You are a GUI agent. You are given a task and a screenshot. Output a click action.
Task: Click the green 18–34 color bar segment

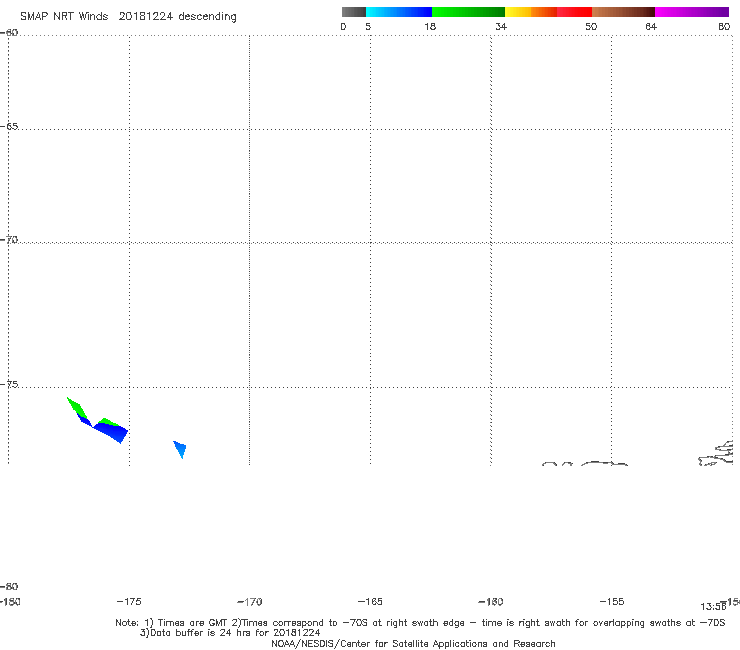pyautogui.click(x=468, y=12)
